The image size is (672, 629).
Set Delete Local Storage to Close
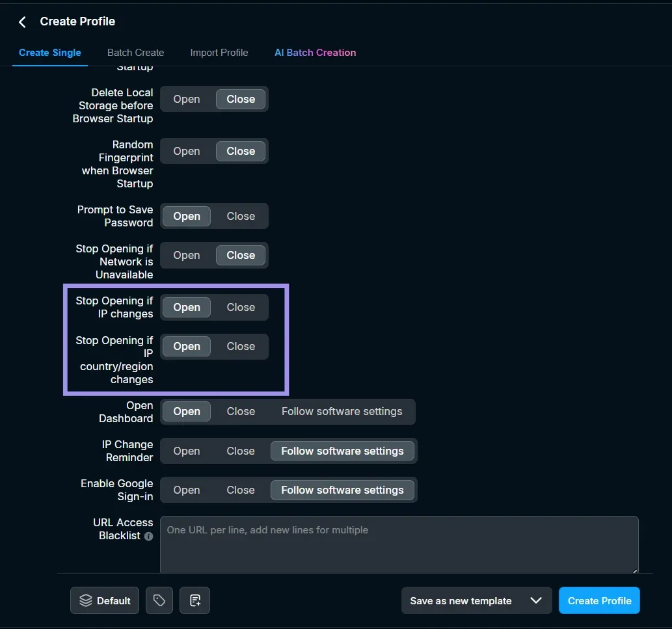pyautogui.click(x=241, y=99)
